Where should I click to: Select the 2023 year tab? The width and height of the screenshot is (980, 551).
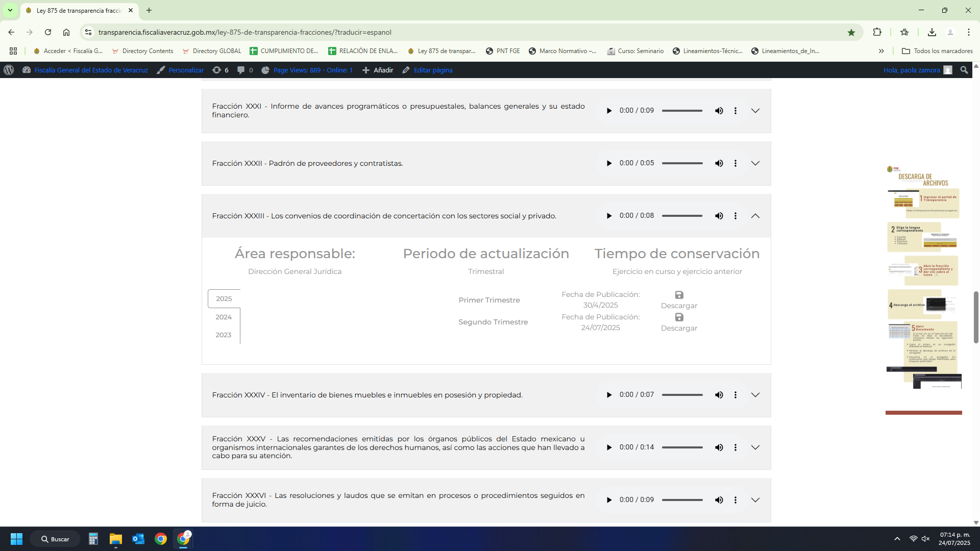coord(224,335)
